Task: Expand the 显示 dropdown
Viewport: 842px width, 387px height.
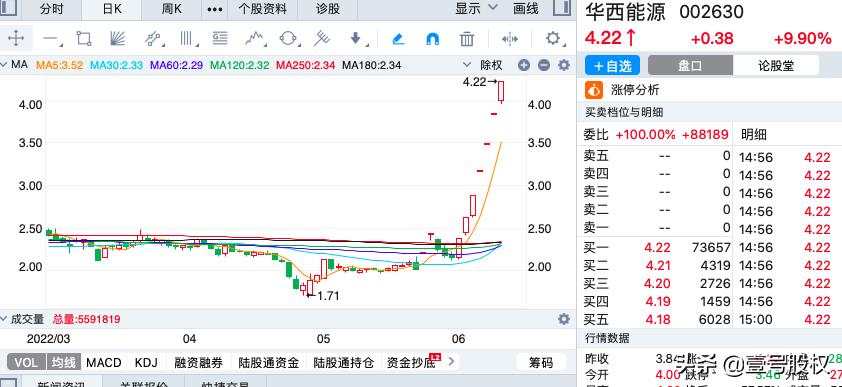Action: click(x=476, y=9)
